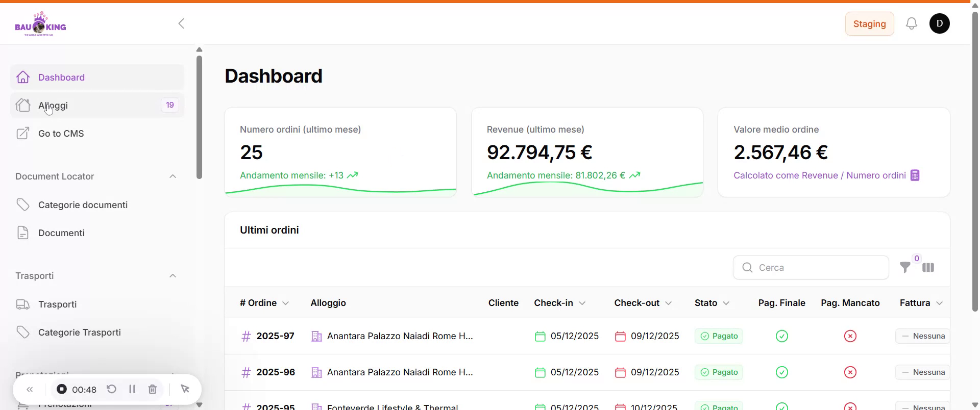Collapse the sidebar with the back chevron

pos(181,23)
